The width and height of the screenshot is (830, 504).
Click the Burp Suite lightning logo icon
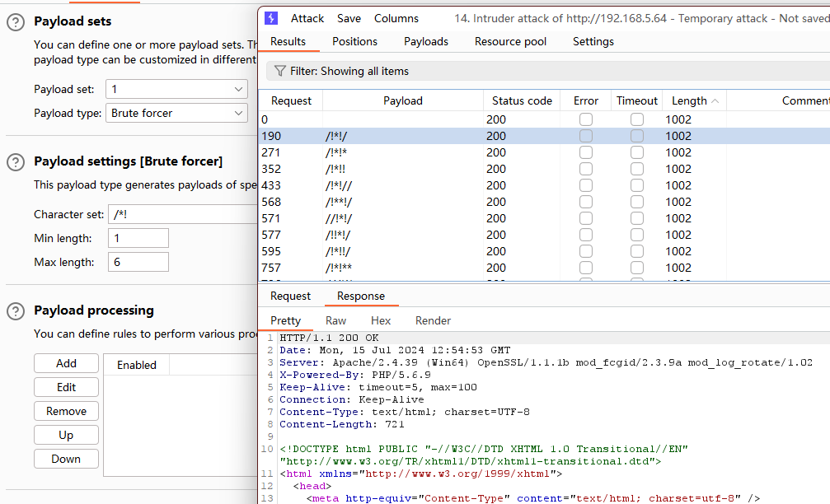pyautogui.click(x=272, y=18)
